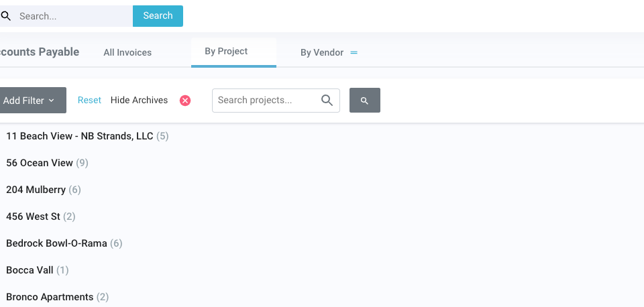The image size is (644, 307).
Task: Open the Bedrock Bowl-O-Rama project
Action: (56, 243)
